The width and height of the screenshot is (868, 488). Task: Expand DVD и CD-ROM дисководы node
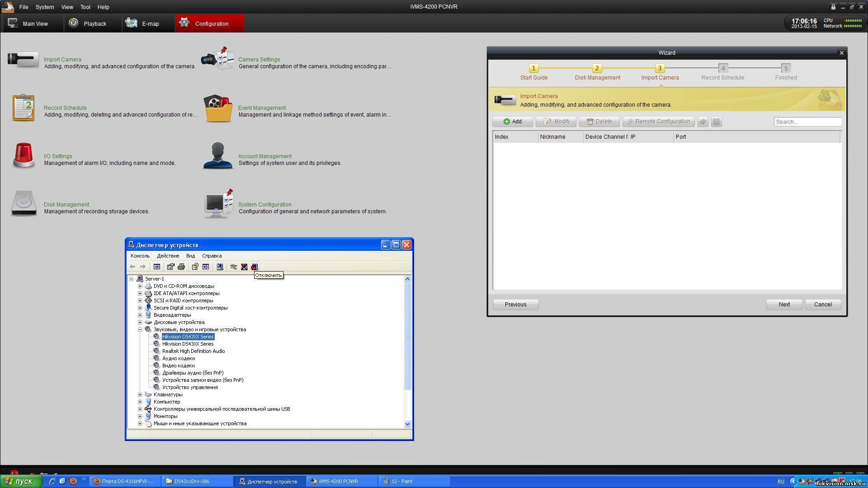pos(140,286)
